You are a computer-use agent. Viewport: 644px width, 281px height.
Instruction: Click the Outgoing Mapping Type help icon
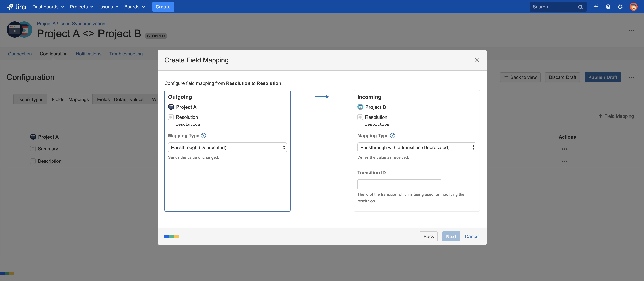coord(203,135)
